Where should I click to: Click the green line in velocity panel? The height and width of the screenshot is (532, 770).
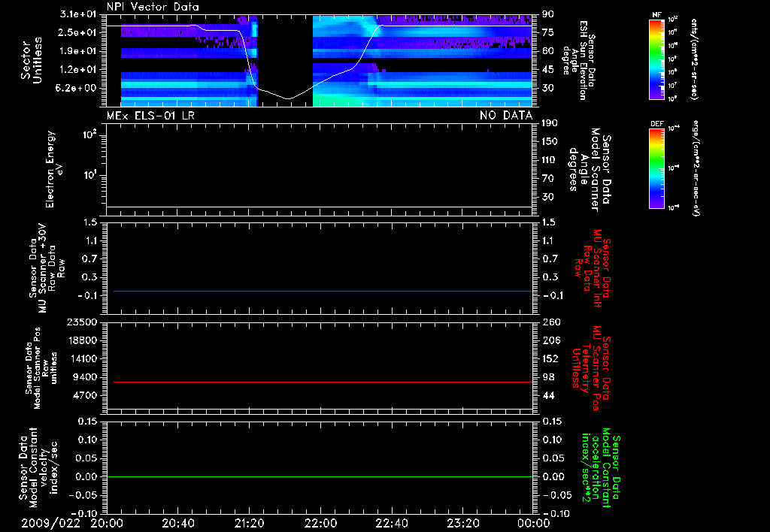pos(320,476)
